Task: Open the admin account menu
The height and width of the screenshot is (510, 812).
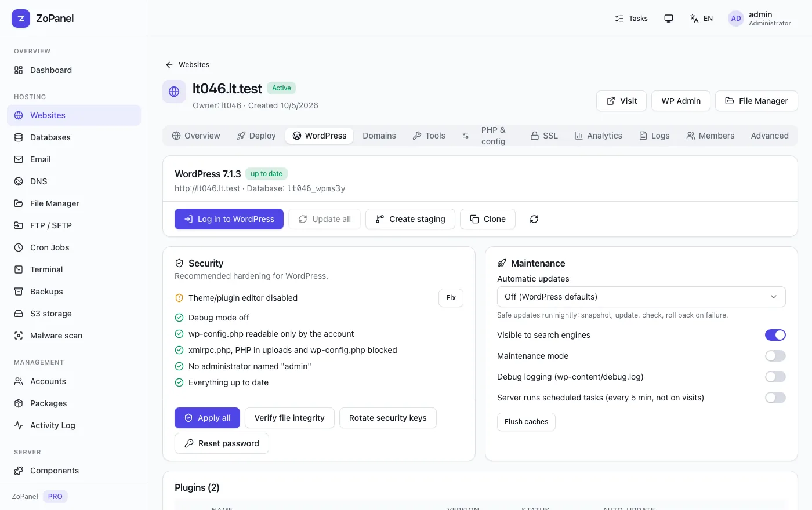Action: pyautogui.click(x=760, y=19)
